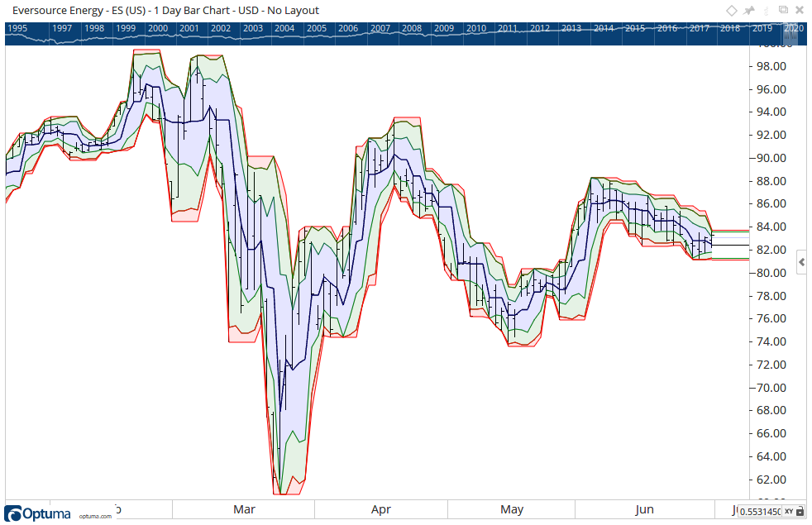812x525 pixels.
Task: Jump to 2008 in the year overview bar
Action: pos(412,28)
